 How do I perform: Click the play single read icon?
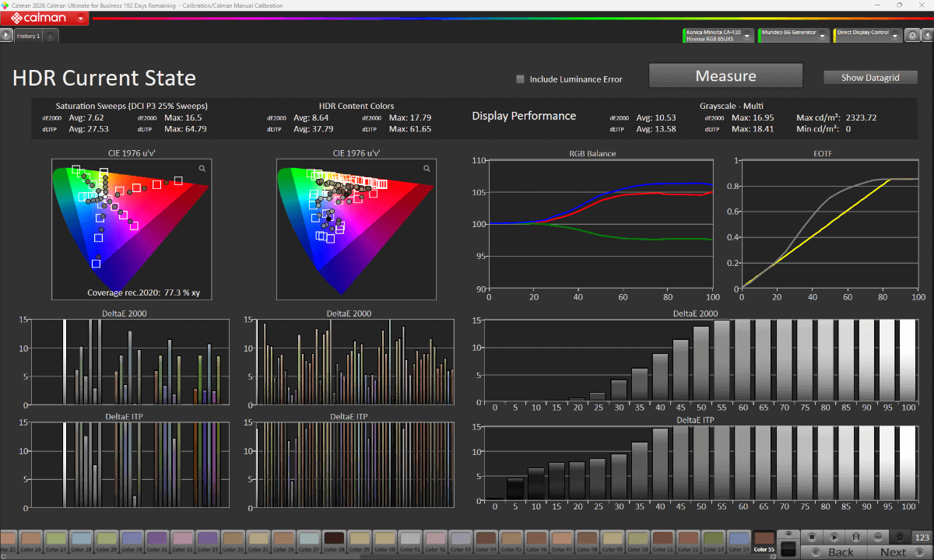click(x=834, y=537)
